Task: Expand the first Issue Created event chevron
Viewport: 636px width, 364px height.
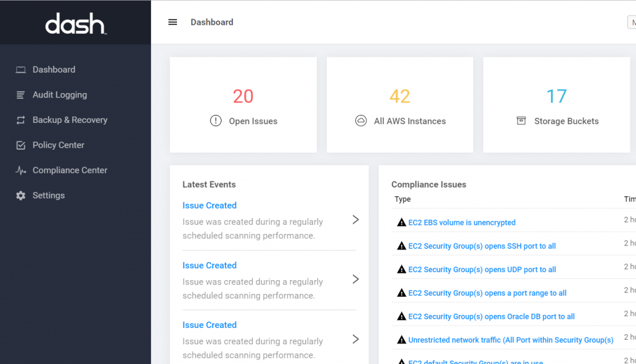Action: (355, 219)
